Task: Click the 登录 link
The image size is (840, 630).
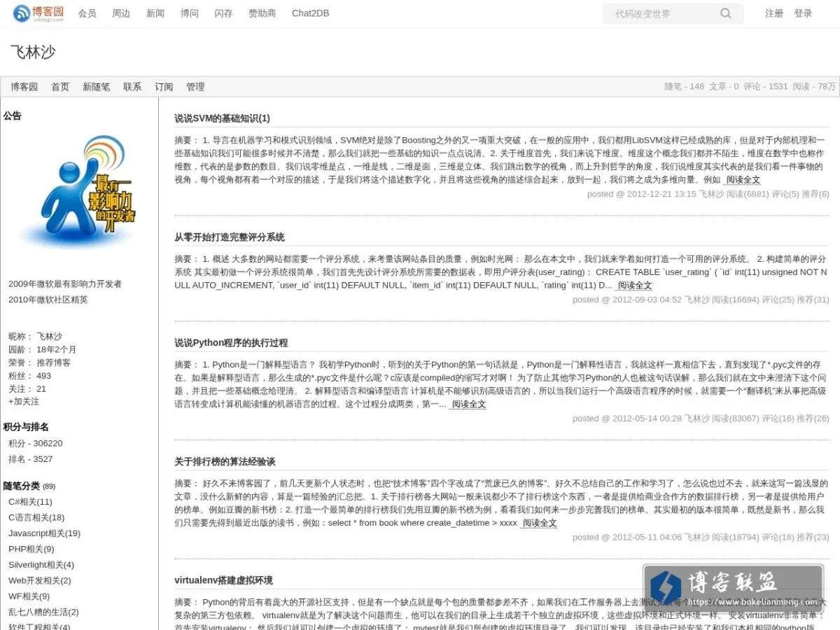Action: coord(803,13)
